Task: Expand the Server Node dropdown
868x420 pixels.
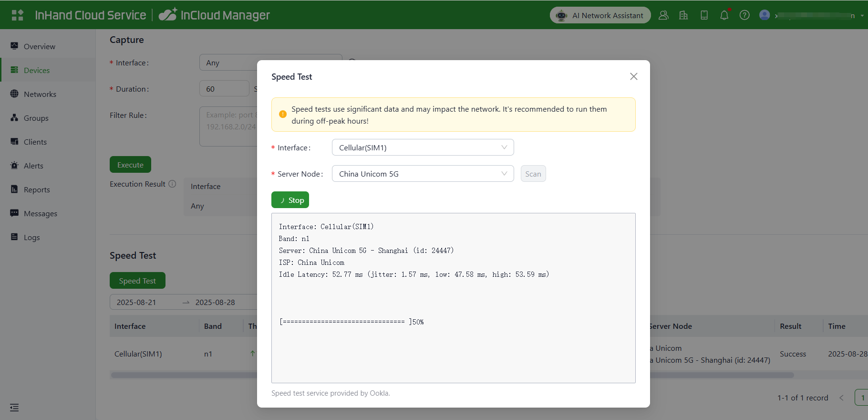Action: (423, 174)
